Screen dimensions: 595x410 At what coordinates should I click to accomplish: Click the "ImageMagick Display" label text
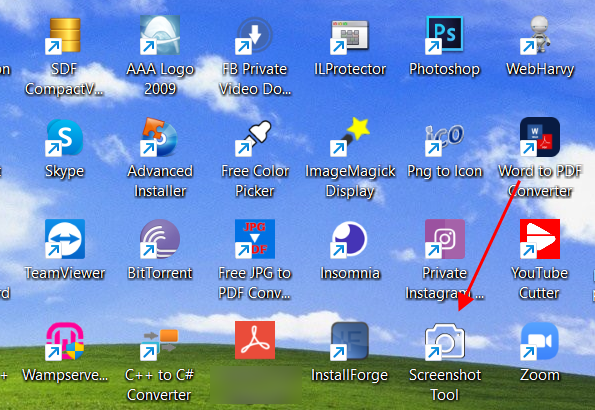(350, 181)
